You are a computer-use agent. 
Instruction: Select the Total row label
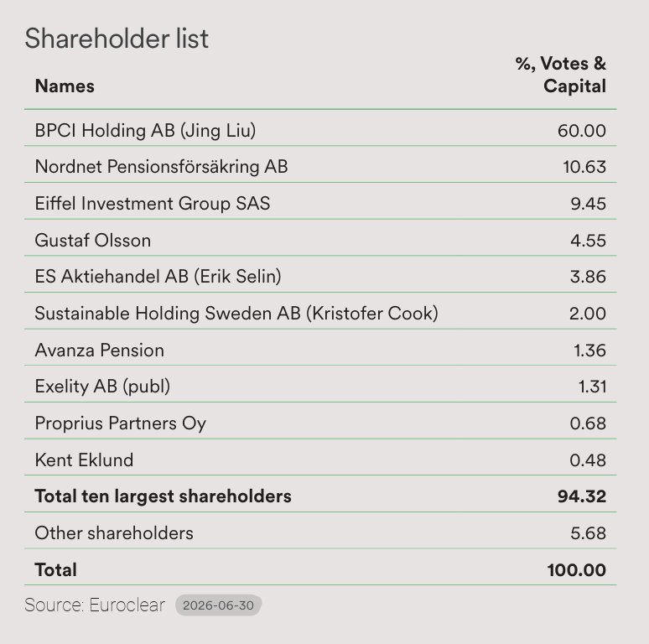tap(56, 570)
